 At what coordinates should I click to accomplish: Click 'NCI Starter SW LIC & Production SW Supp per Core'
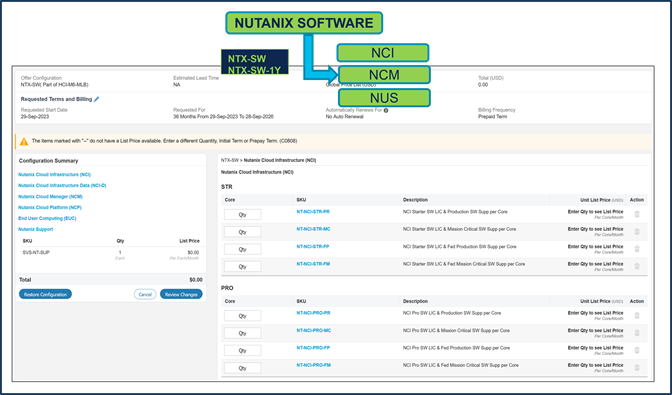point(455,212)
